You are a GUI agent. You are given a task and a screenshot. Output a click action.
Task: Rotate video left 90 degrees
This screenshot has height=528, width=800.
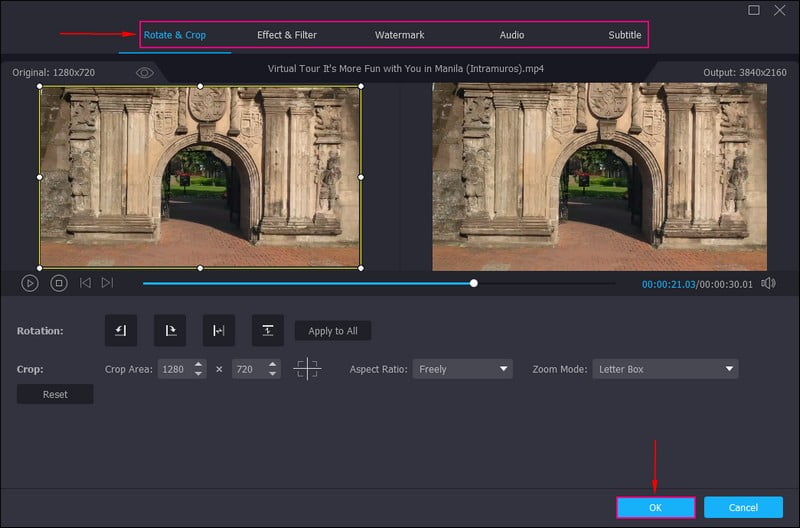coord(121,331)
